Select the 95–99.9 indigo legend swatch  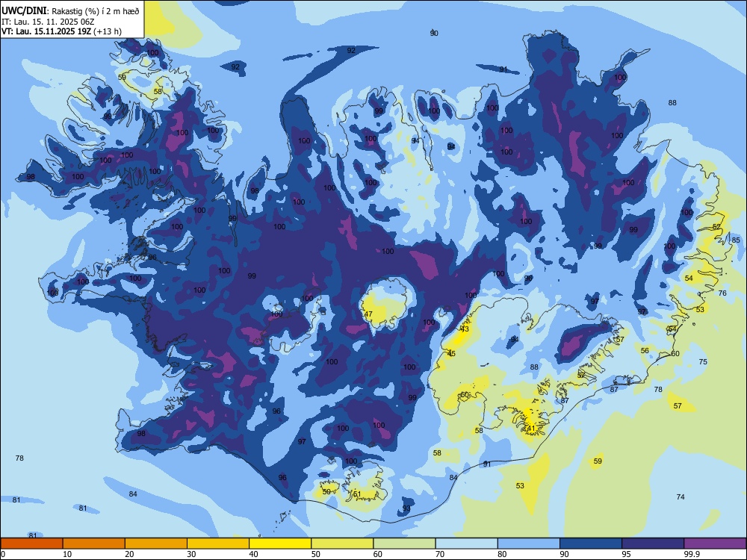653,544
